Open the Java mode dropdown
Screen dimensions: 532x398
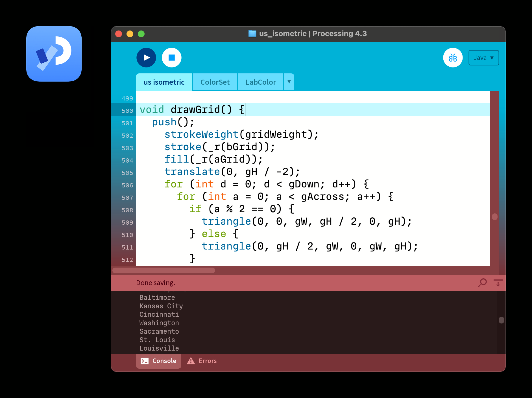483,58
